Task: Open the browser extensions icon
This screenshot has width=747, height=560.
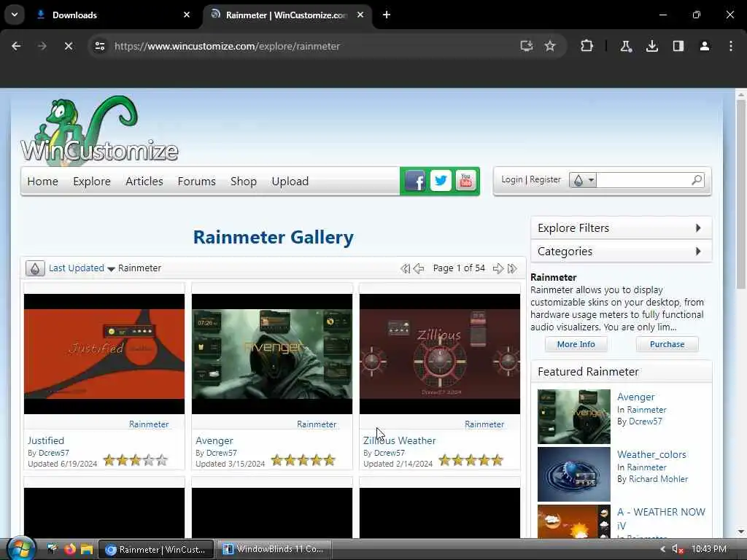Action: point(587,46)
